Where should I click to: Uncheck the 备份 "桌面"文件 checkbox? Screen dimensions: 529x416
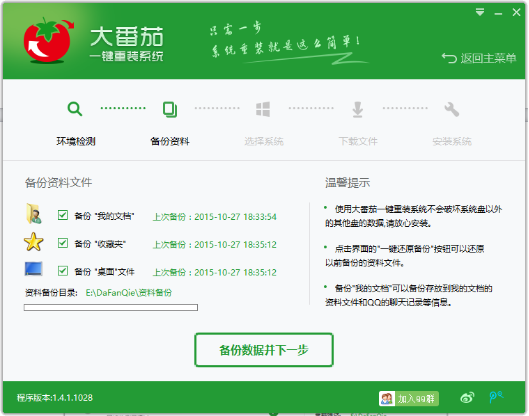tap(63, 271)
